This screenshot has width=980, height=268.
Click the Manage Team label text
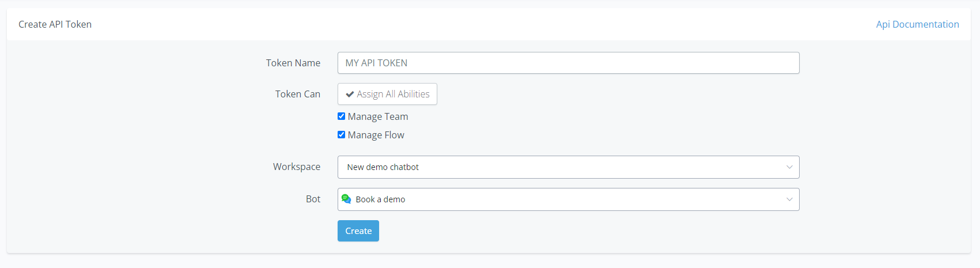coord(378,116)
